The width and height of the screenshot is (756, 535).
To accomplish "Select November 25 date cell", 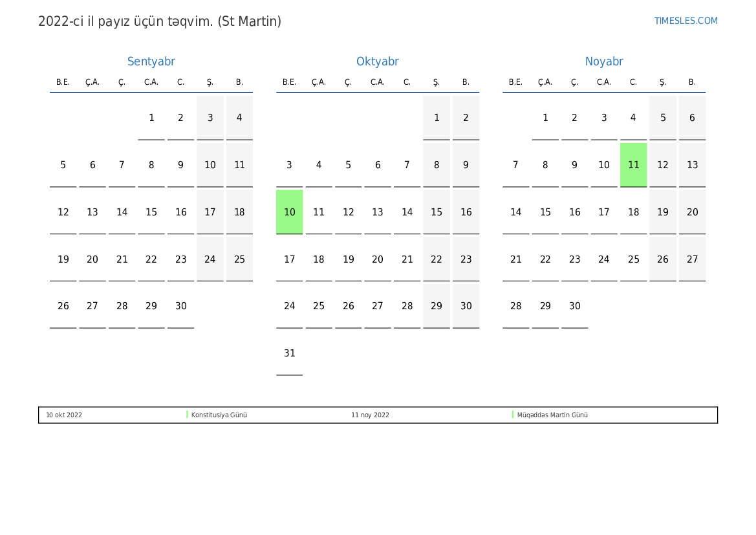I will pos(633,259).
